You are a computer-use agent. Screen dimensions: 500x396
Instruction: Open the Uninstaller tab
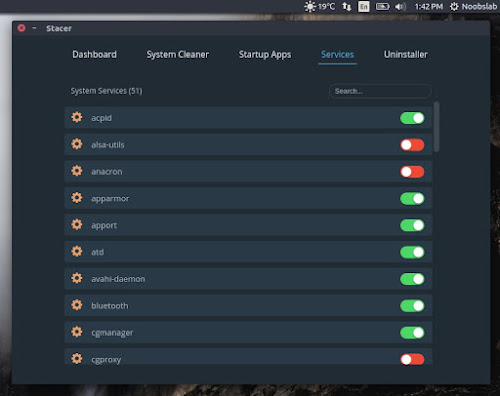[406, 55]
